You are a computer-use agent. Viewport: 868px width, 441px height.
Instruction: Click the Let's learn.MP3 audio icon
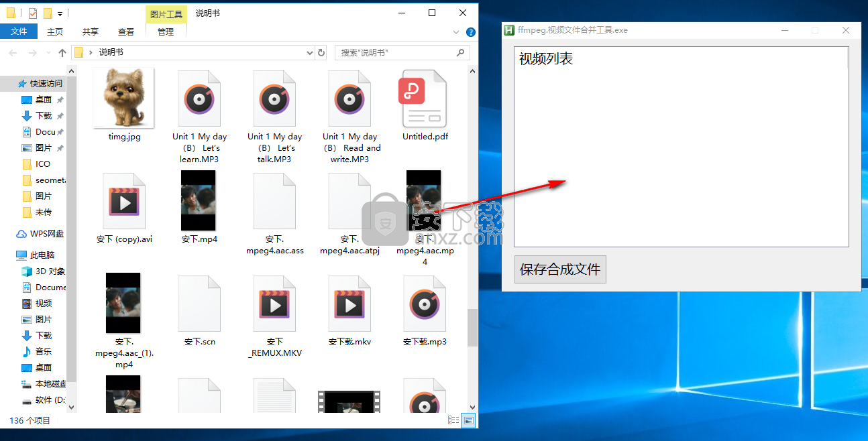tap(199, 99)
